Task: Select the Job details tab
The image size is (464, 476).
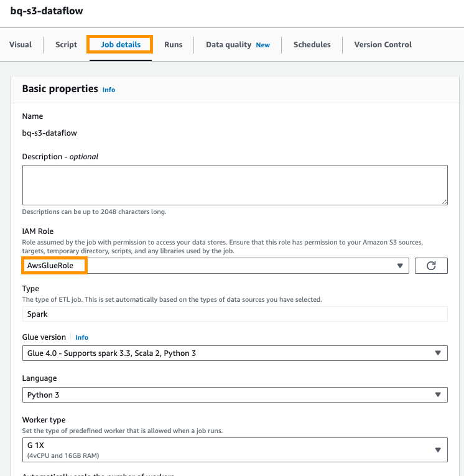Action: pos(121,45)
